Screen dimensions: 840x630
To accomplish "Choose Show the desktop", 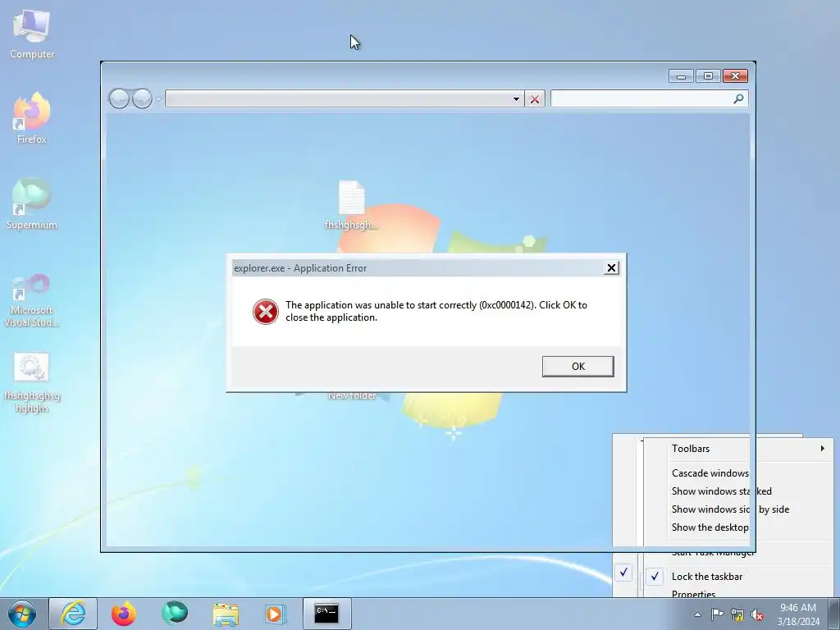I will click(739, 527).
